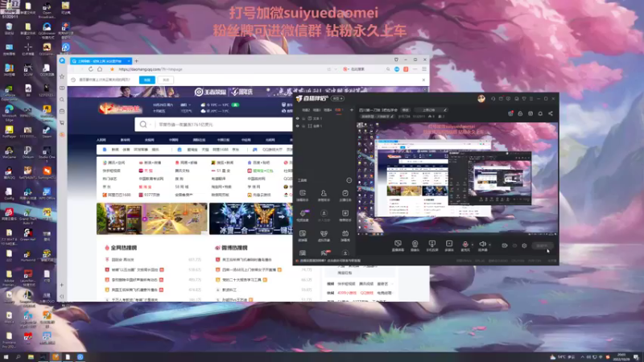The width and height of the screenshot is (644, 362).
Task: Click the phone casting icon in streaming toolbar
Action: (x=431, y=244)
